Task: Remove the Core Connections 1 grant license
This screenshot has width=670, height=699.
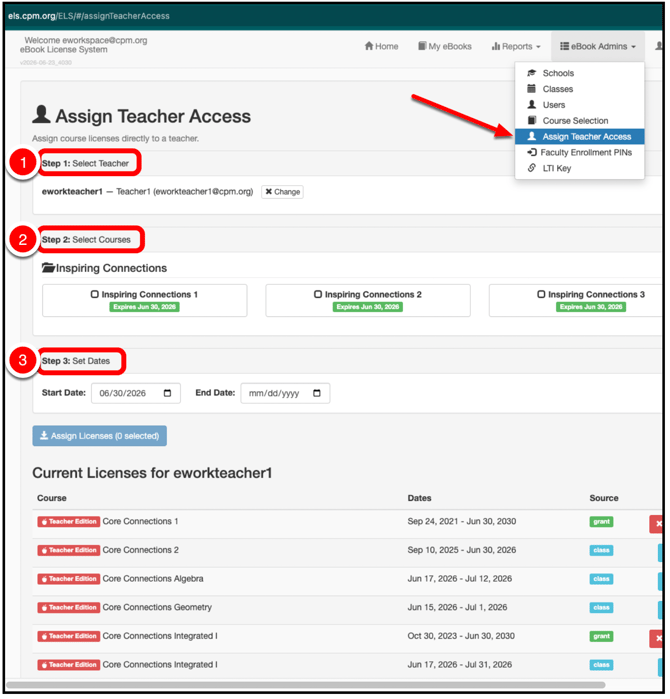Action: 658,526
